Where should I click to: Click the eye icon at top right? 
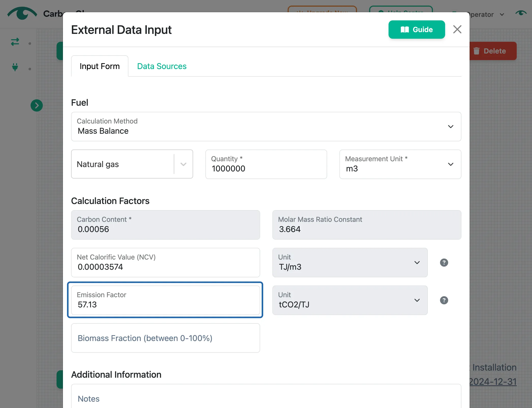pyautogui.click(x=521, y=13)
